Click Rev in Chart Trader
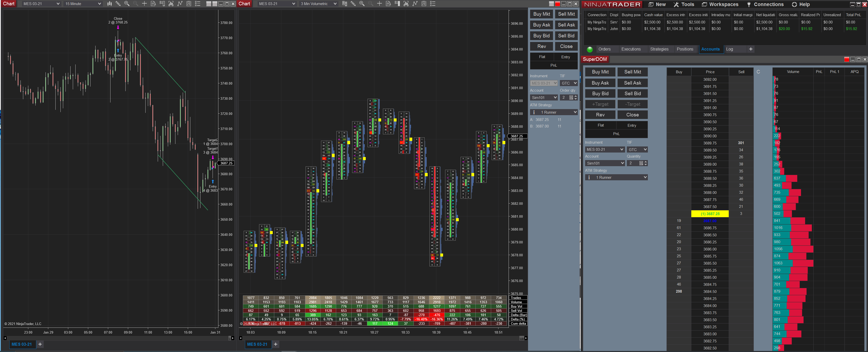The image size is (868, 352). (541, 46)
